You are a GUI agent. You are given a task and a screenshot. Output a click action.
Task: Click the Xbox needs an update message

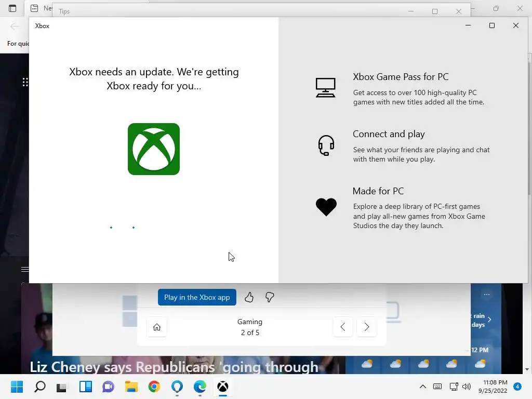point(154,79)
